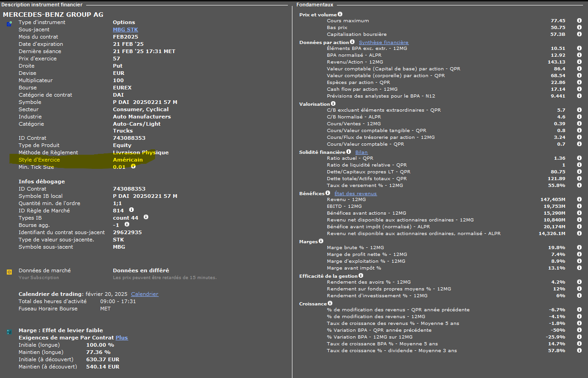Image resolution: width=588 pixels, height=378 pixels.
Task: Open the MBG STK underlying link
Action: click(125, 29)
